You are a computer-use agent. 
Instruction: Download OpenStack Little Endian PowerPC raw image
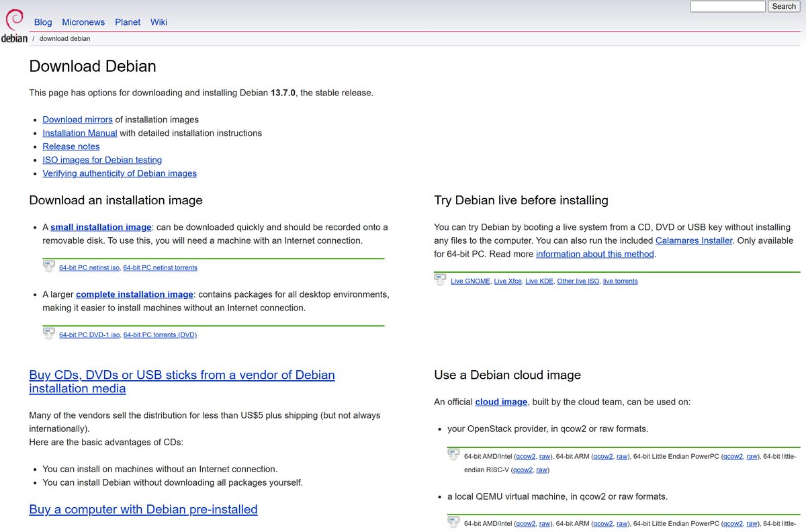(752, 456)
